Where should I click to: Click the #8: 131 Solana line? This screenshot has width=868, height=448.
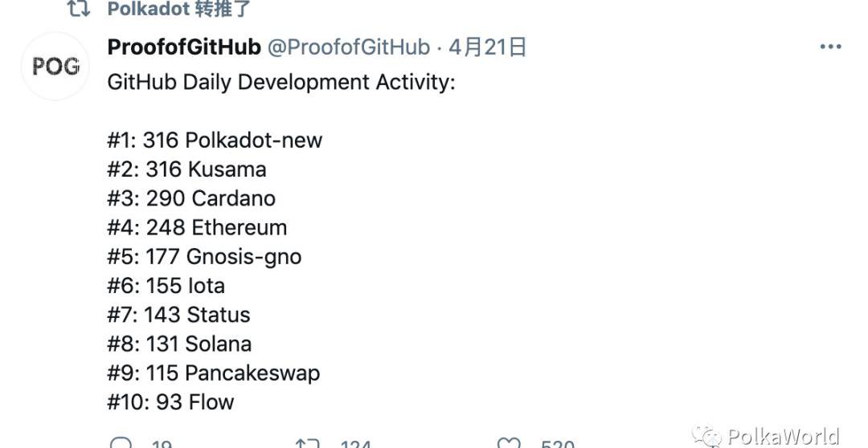tap(179, 344)
